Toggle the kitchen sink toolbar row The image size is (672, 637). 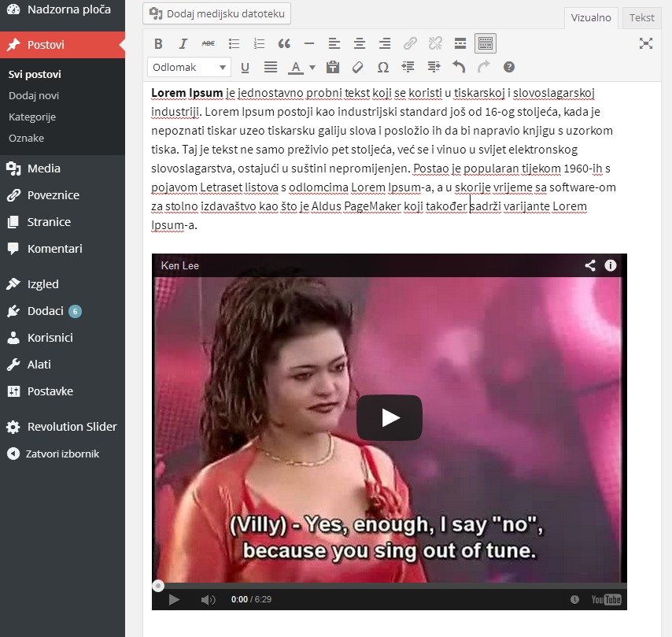click(486, 43)
